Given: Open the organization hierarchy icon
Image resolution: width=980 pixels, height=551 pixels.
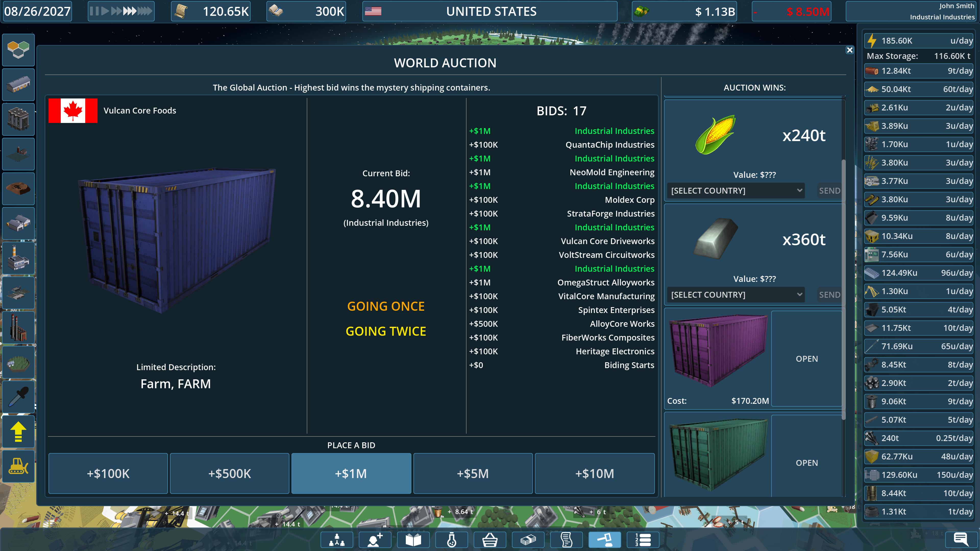Looking at the screenshot, I should (337, 540).
